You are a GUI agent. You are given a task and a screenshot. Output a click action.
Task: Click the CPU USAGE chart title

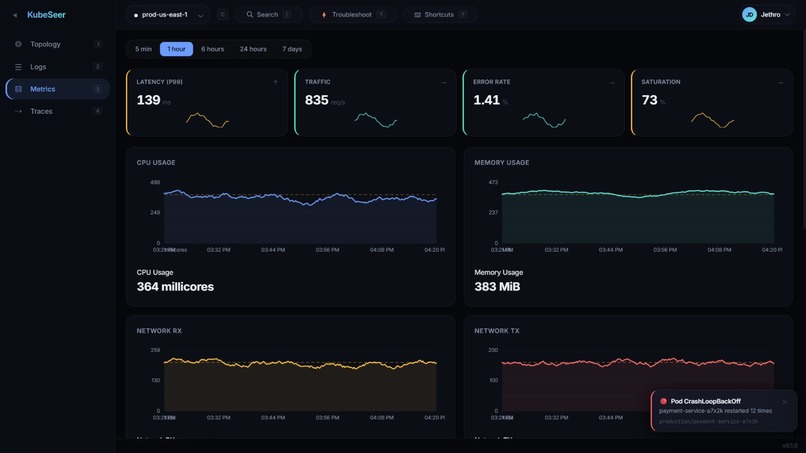pos(156,162)
